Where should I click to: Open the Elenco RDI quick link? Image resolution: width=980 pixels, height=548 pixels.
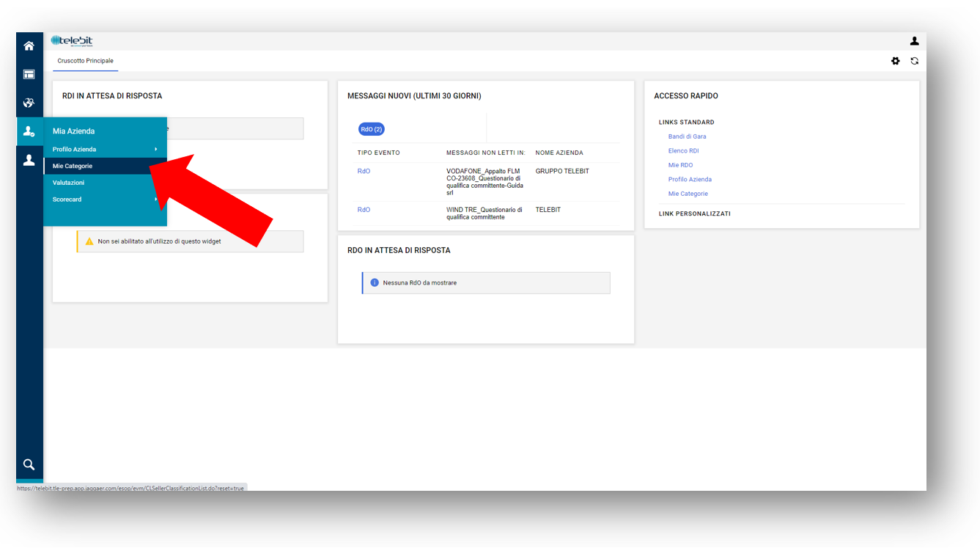coord(683,151)
